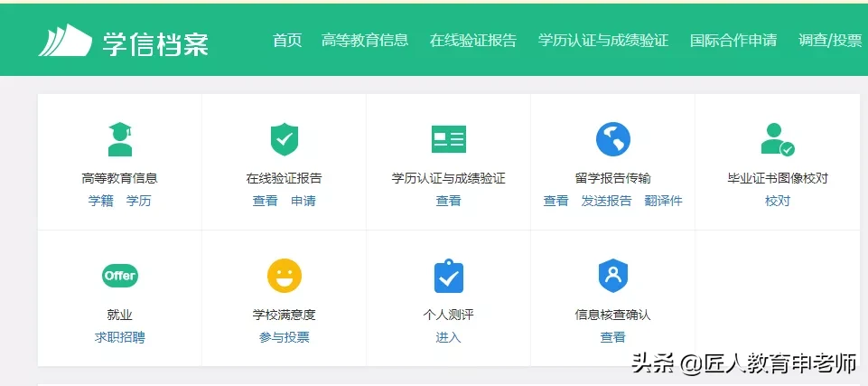This screenshot has width=868, height=386.
Task: Click the 学校满意度 card title
Action: pyautogui.click(x=284, y=315)
